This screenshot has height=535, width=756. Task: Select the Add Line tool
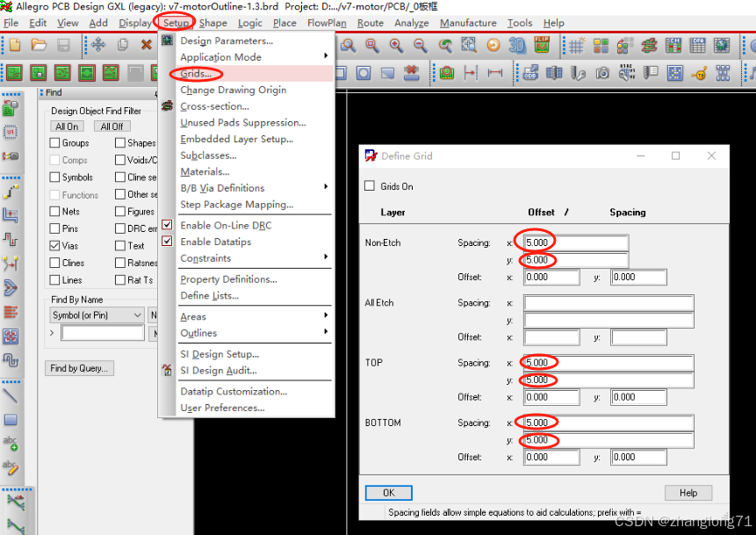tap(11, 397)
